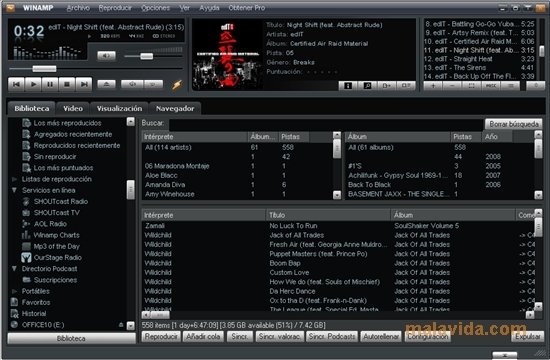Click the volume slider handle

pyautogui.click(x=147, y=56)
